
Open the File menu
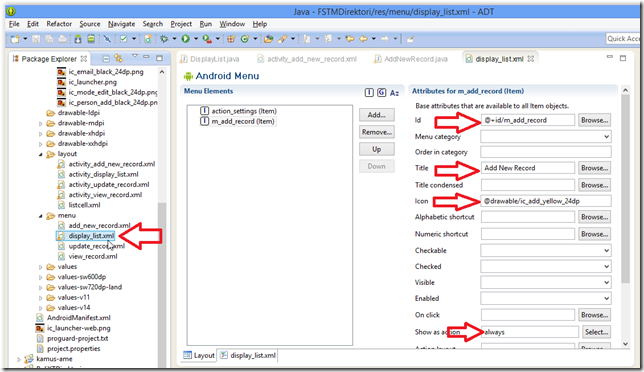[x=14, y=24]
